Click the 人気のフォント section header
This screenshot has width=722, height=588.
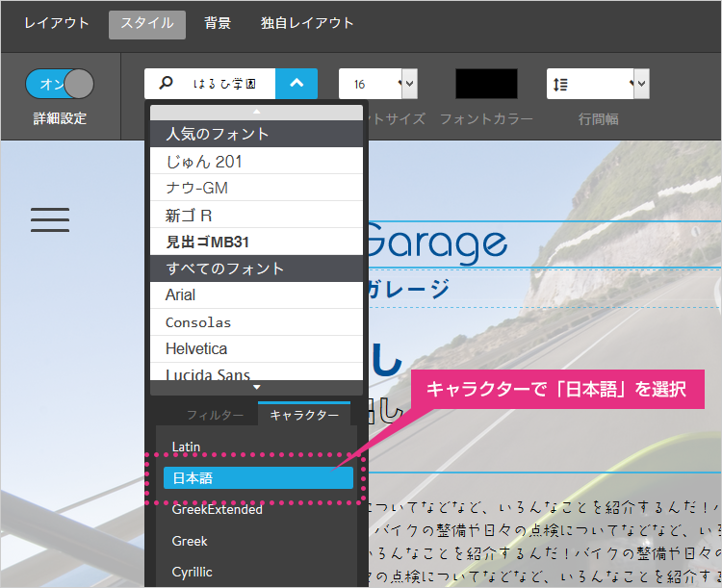coord(256,134)
